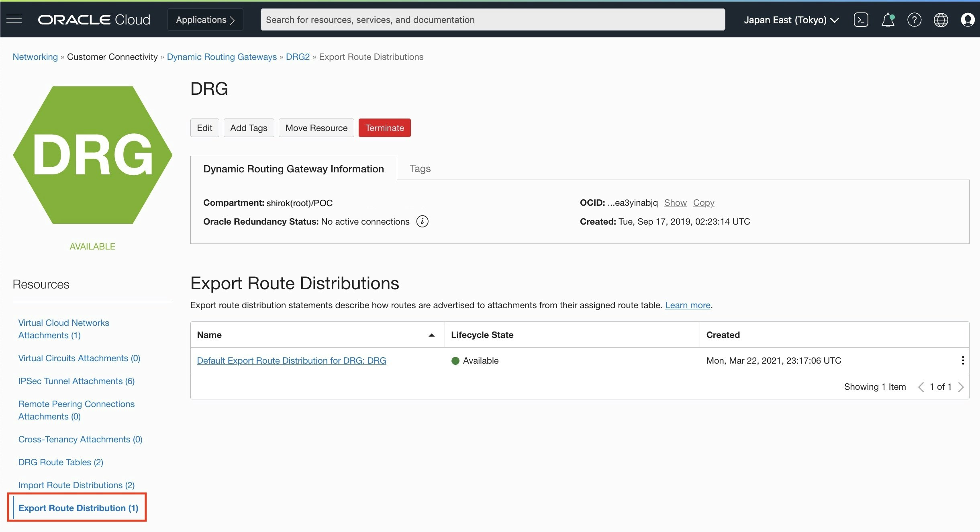The image size is (980, 532).
Task: Expand the Applications menu
Action: [205, 20]
